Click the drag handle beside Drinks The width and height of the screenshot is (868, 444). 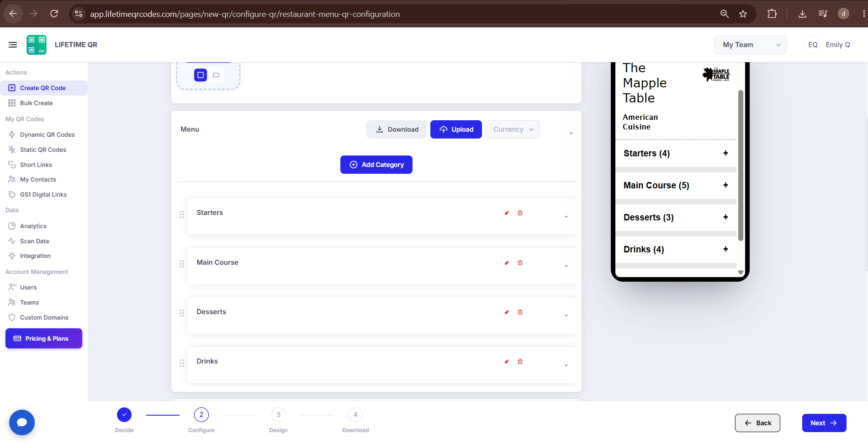point(182,363)
